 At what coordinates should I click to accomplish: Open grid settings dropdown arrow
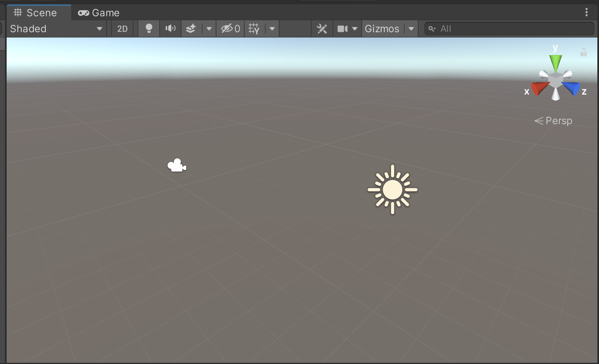[272, 29]
